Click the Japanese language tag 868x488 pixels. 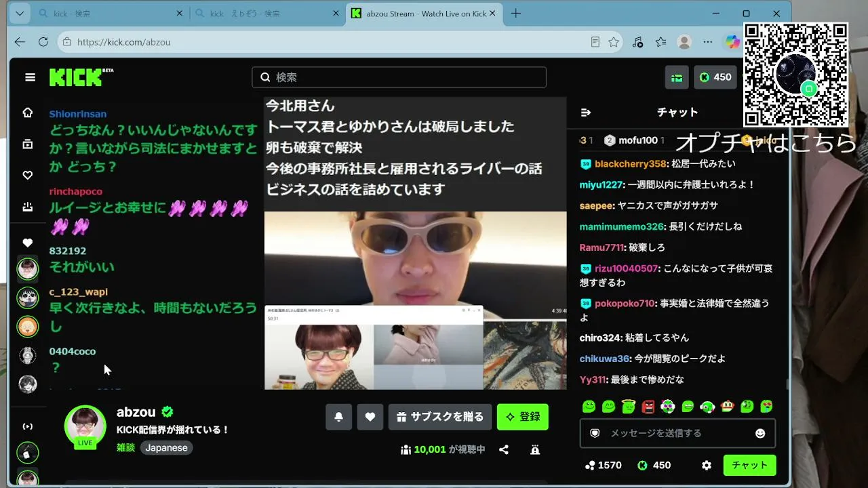click(x=166, y=448)
